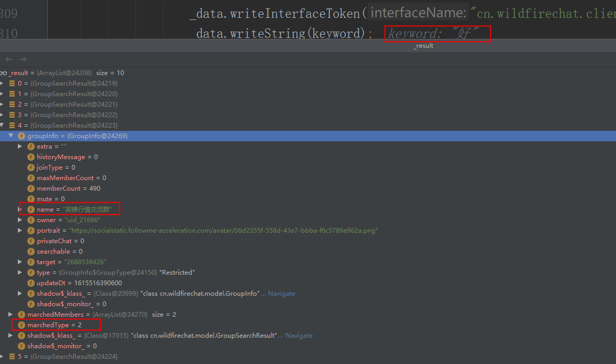Expand the marchedMembers array node
The image size is (616, 364).
pyautogui.click(x=11, y=314)
